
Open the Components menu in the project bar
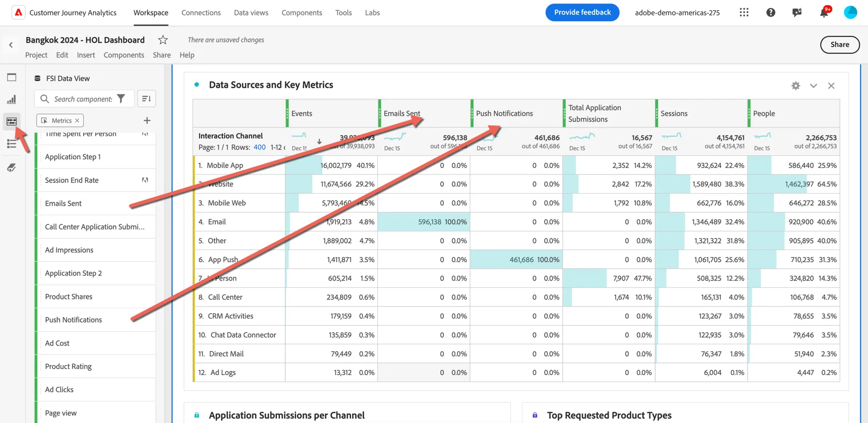pos(124,55)
